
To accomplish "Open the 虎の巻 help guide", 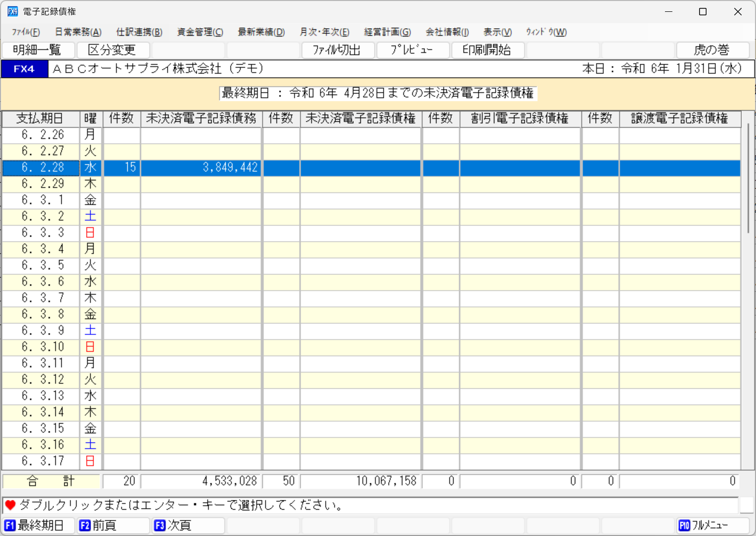I will click(712, 50).
